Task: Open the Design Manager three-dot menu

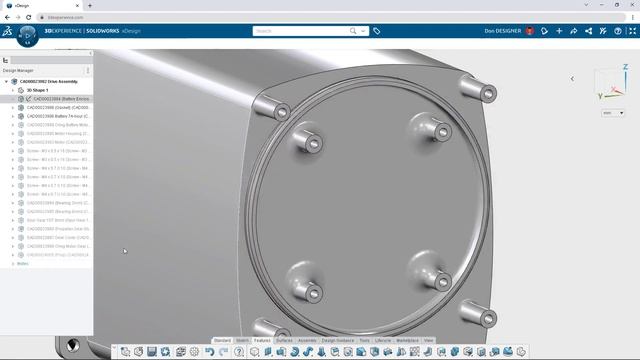Action: coord(88,71)
